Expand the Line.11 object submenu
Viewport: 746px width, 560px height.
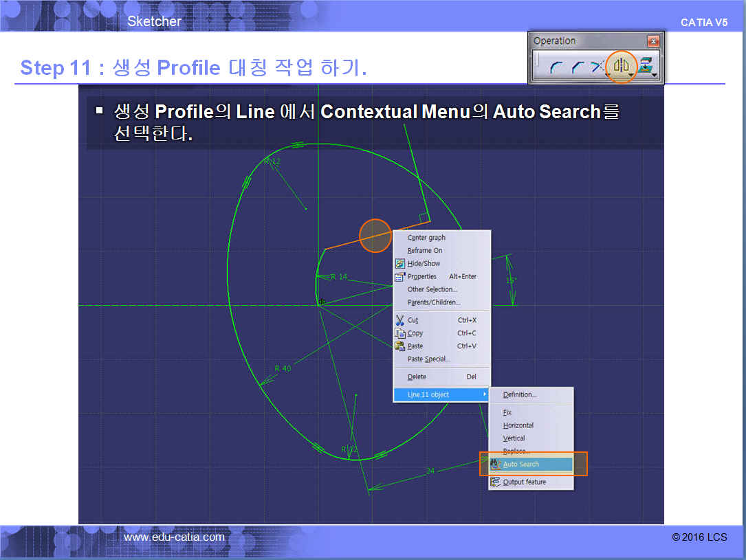(x=440, y=395)
